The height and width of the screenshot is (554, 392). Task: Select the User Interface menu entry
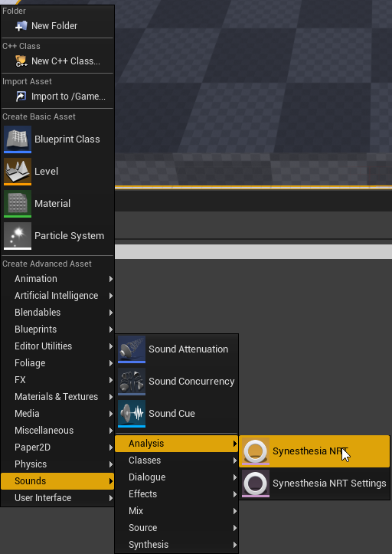point(57,498)
